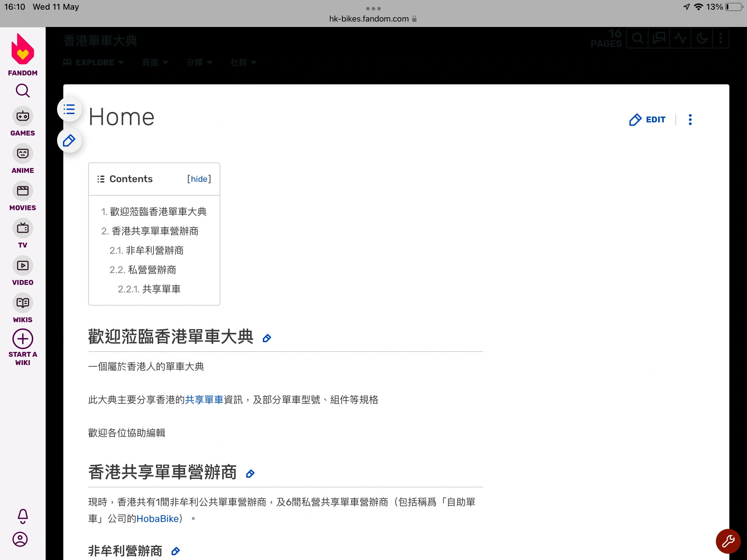This screenshot has height=560, width=747.
Task: Open the TV section icon
Action: tap(23, 228)
